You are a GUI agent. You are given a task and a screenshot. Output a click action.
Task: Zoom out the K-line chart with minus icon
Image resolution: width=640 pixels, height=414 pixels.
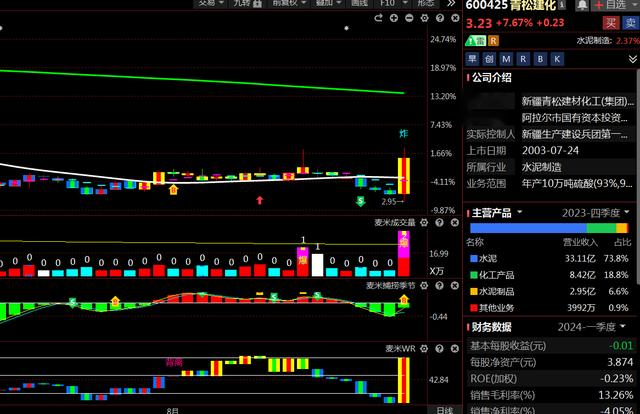click(409, 18)
